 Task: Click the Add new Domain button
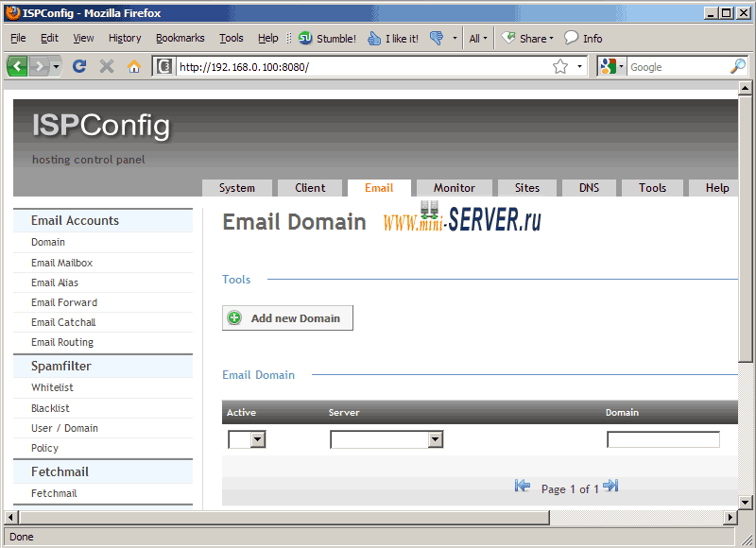point(287,318)
